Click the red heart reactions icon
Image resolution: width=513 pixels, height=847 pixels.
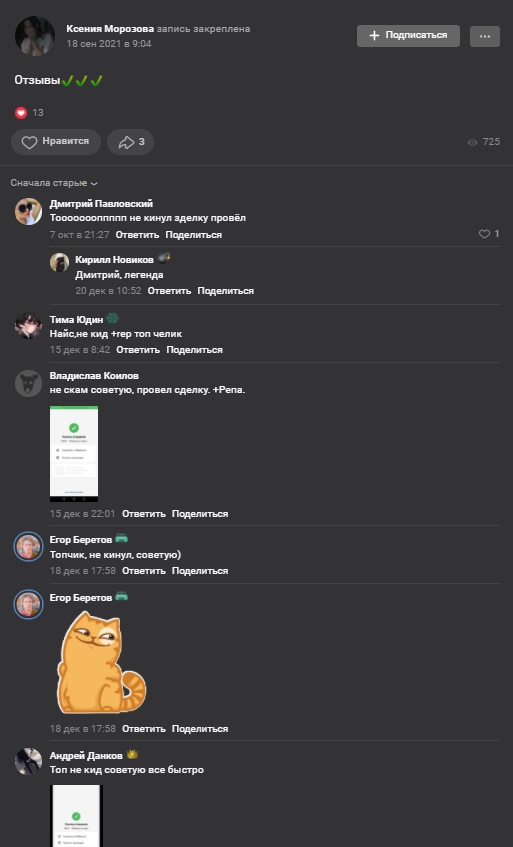(x=21, y=113)
